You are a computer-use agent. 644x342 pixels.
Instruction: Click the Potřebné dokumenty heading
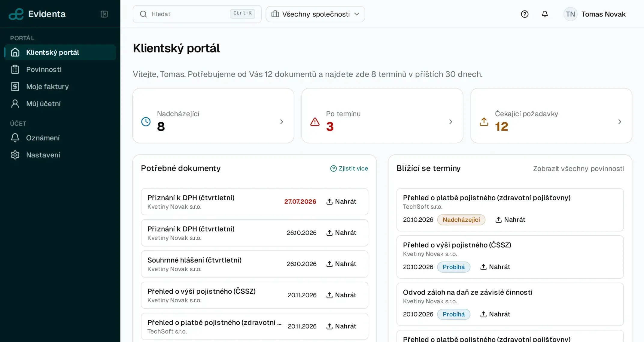pos(181,168)
